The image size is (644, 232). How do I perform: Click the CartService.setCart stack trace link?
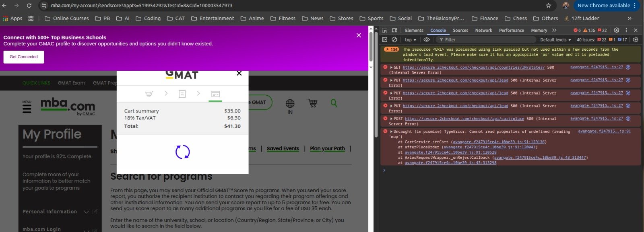coord(499,142)
